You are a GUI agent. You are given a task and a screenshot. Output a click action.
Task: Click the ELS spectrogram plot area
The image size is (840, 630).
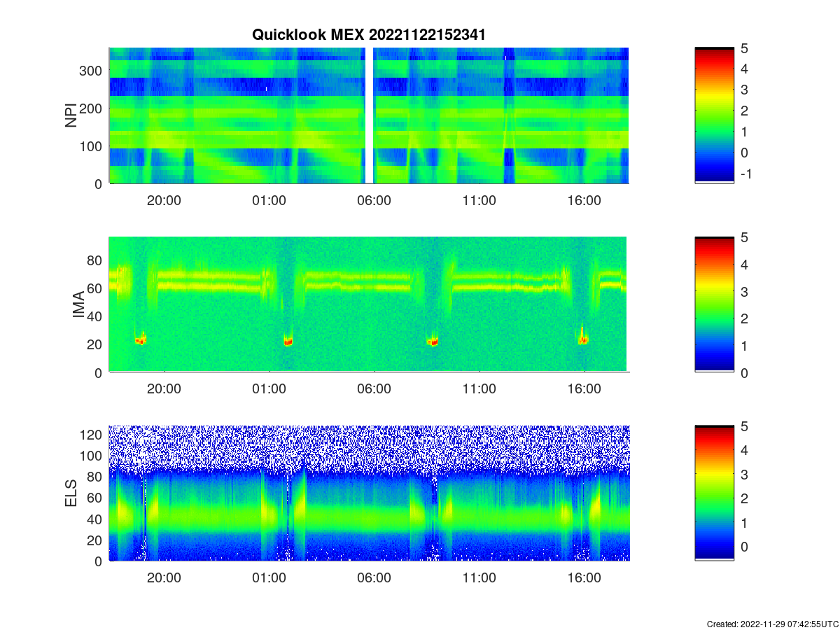tap(368, 493)
